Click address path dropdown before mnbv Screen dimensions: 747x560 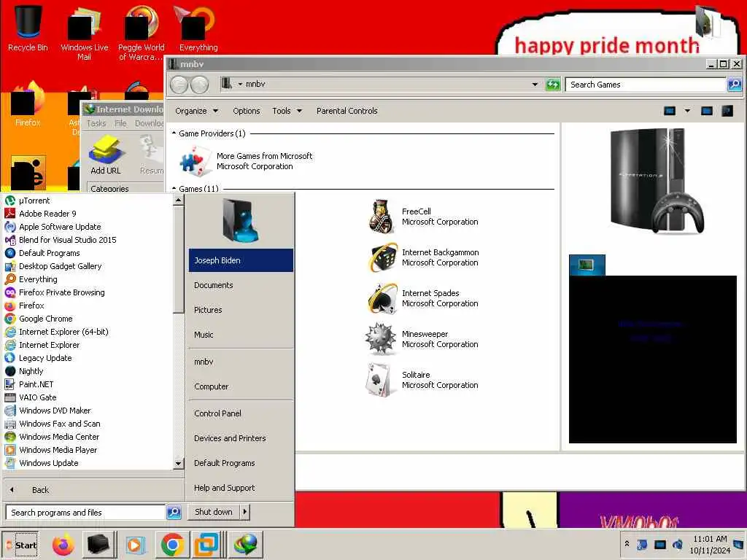point(241,85)
